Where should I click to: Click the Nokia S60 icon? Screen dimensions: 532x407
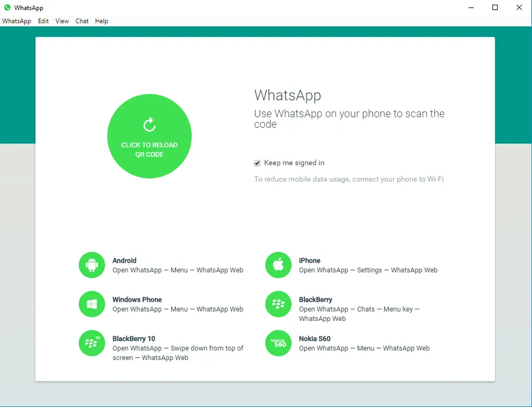pos(278,343)
